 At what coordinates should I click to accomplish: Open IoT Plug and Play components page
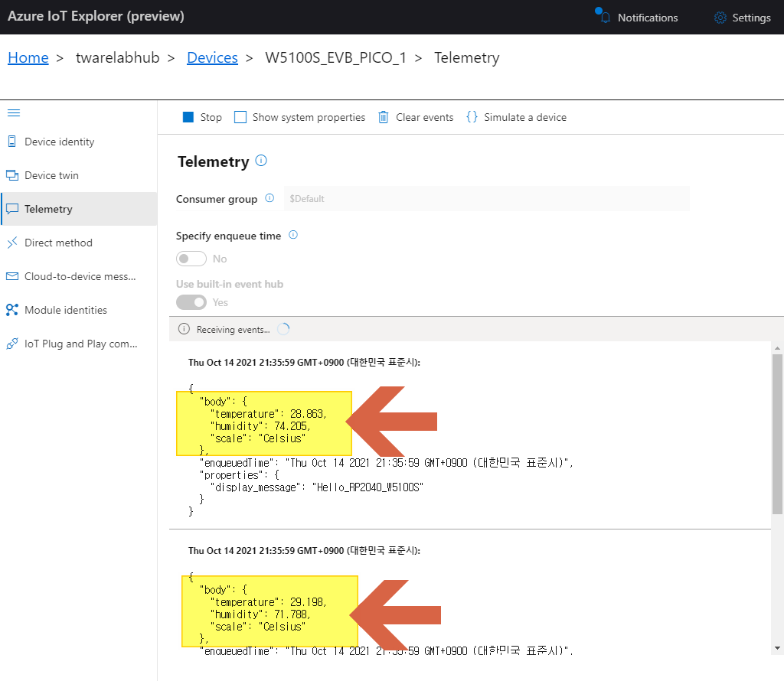tap(79, 344)
